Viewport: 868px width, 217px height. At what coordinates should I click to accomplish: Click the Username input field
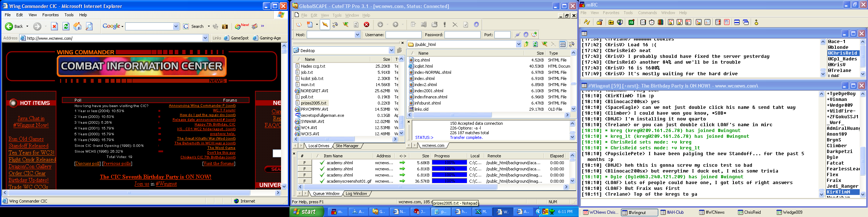coord(403,35)
